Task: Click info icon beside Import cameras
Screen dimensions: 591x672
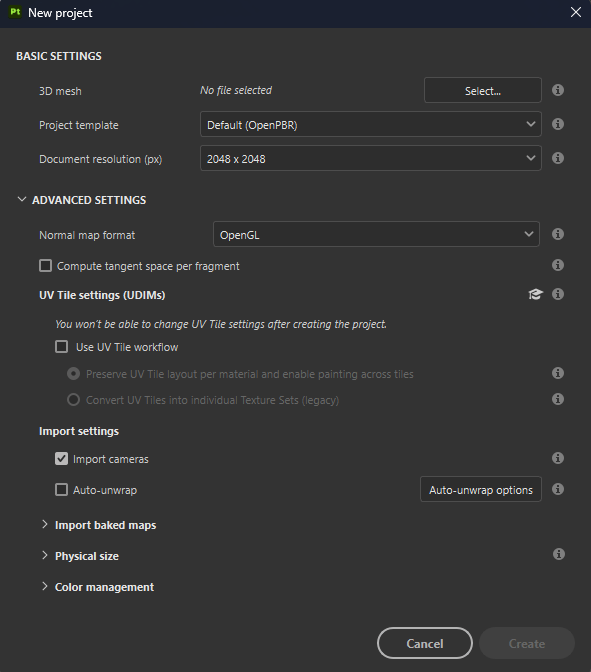Action: coord(558,458)
